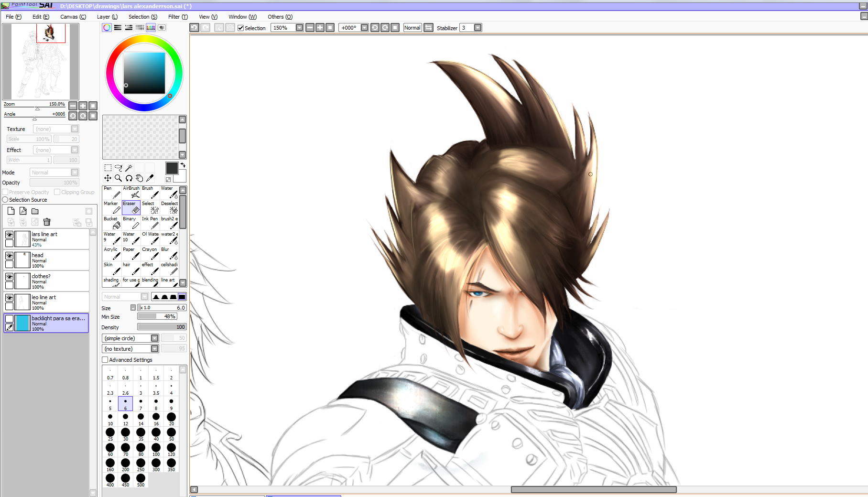Enable Advanced Settings checkbox

coord(105,360)
